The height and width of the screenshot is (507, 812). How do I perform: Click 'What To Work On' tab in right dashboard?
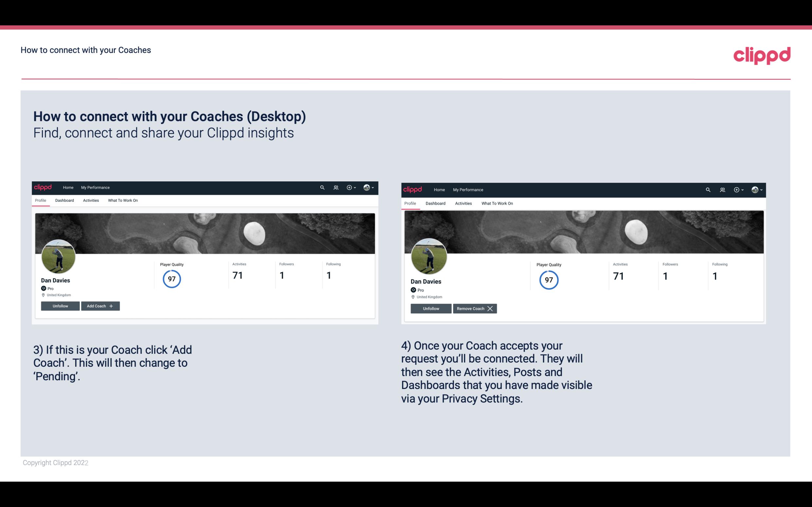pos(496,203)
